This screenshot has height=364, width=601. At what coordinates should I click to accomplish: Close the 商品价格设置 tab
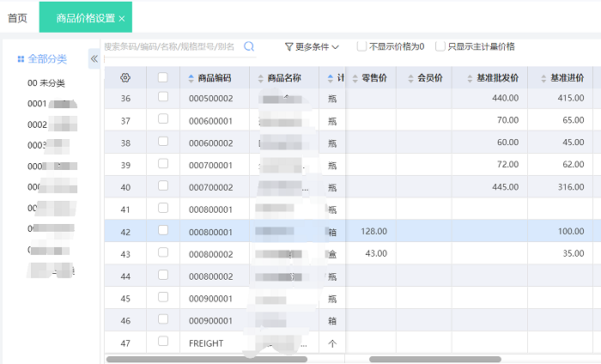tap(122, 18)
